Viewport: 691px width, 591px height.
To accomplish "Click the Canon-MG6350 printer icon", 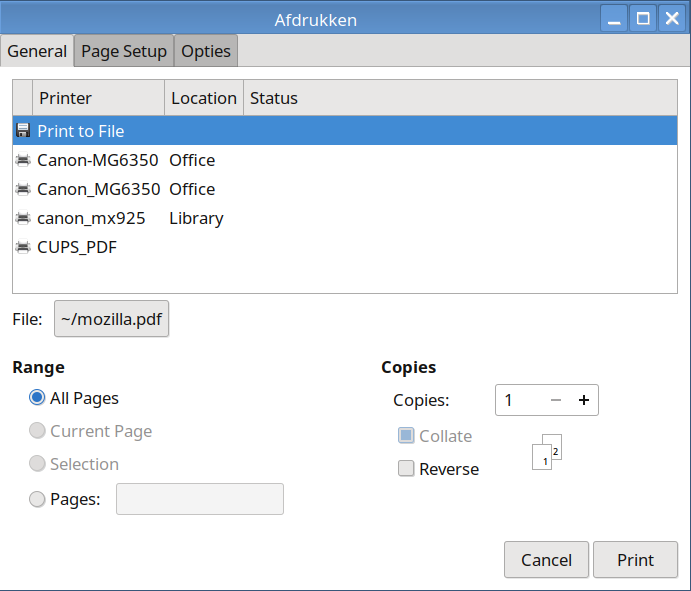I will click(22, 160).
